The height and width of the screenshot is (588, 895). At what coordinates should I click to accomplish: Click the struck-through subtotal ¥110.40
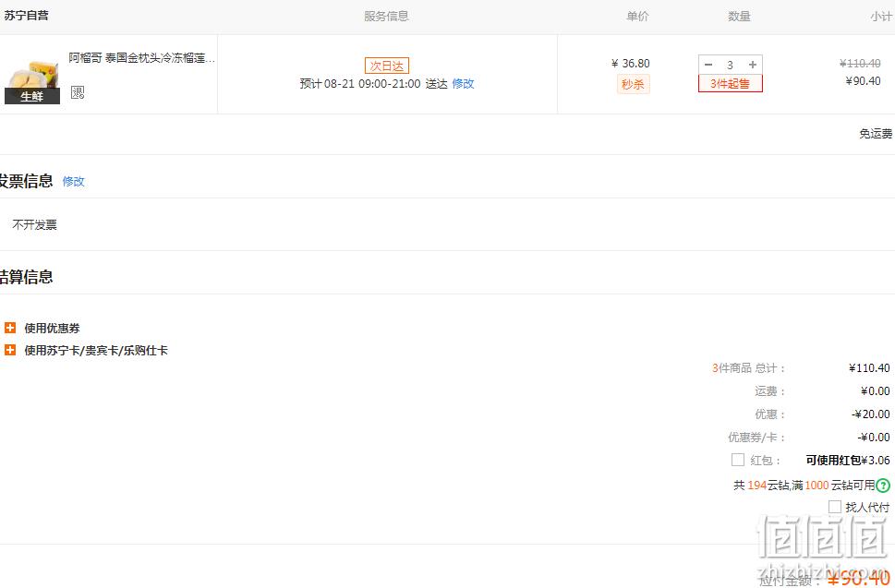pos(860,64)
